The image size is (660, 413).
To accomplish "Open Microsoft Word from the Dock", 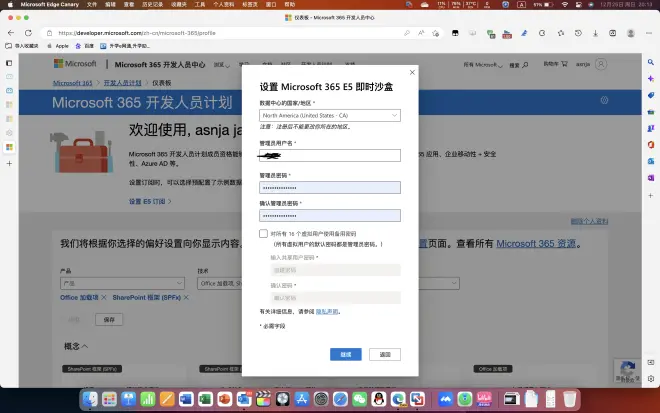I will [186, 399].
